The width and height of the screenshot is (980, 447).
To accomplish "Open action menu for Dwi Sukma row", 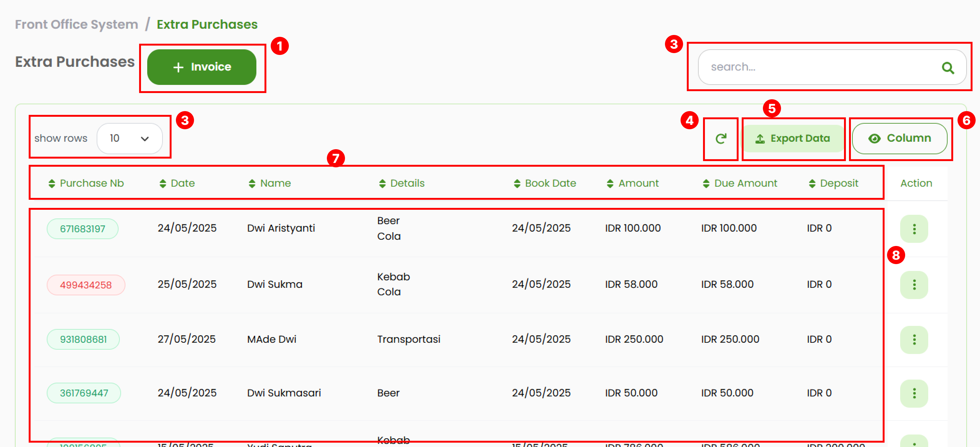I will [x=914, y=285].
